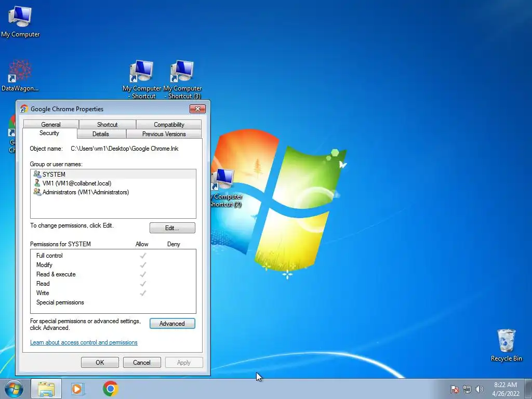This screenshot has width=532, height=399.
Task: Select VM1 (VM1@collabnet.local) user
Action: coord(113,183)
